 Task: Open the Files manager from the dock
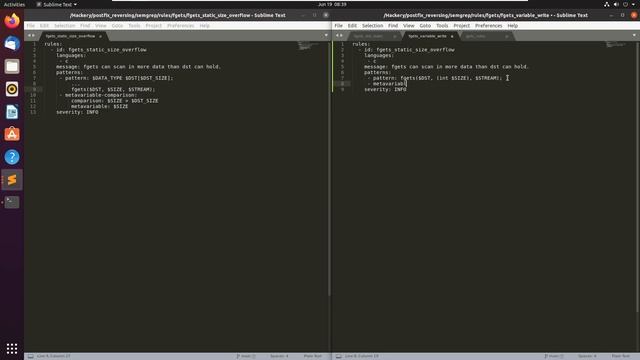12,66
